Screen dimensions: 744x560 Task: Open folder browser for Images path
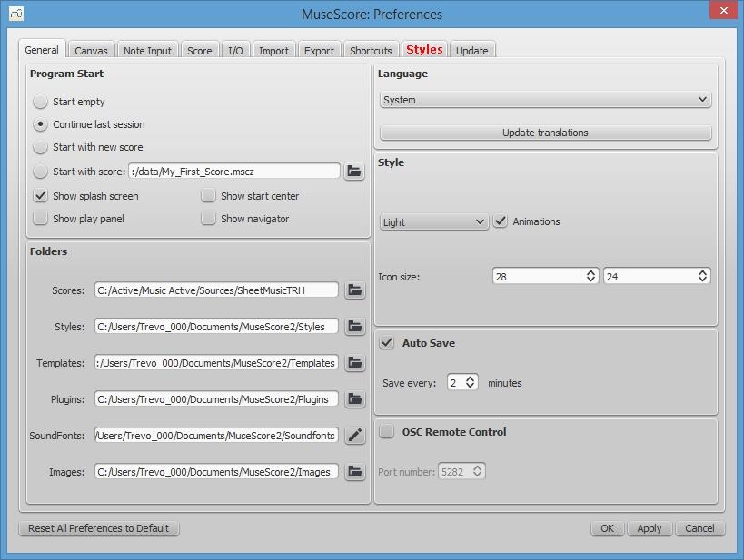355,472
